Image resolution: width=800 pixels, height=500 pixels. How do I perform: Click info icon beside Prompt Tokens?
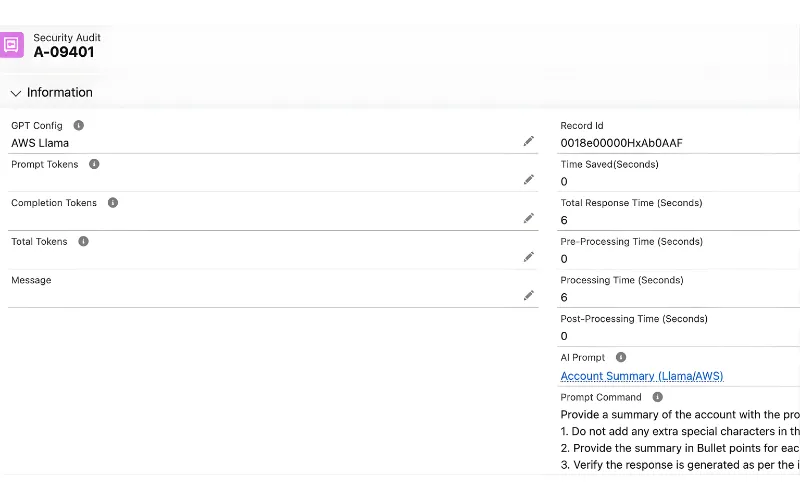click(x=94, y=164)
